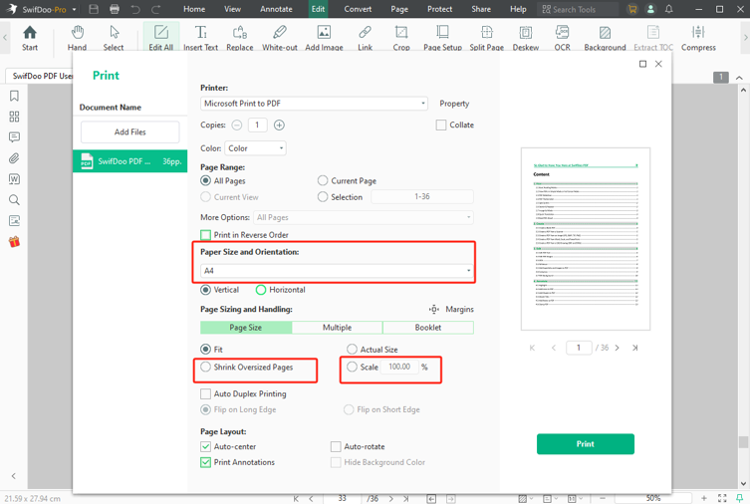Choose the Selection page range option
The height and width of the screenshot is (504, 750).
pyautogui.click(x=323, y=197)
